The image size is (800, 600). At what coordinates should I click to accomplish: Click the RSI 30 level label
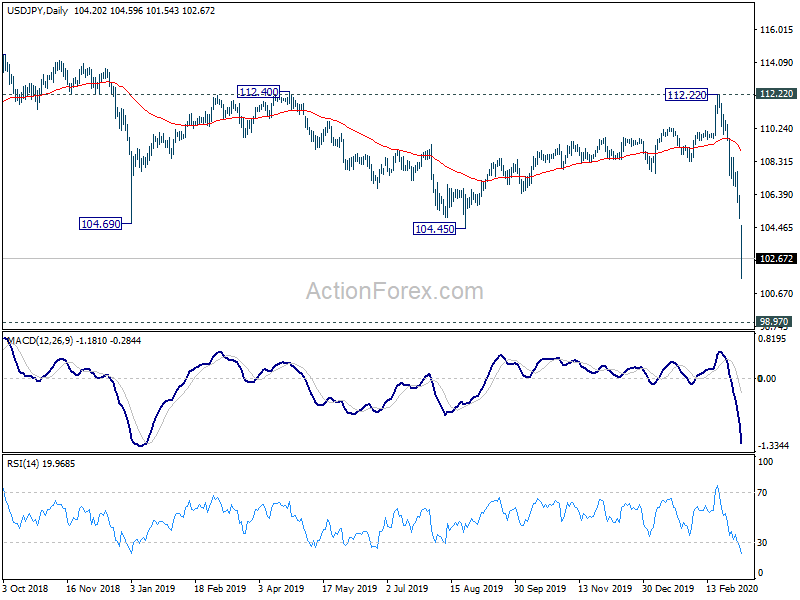[x=762, y=542]
